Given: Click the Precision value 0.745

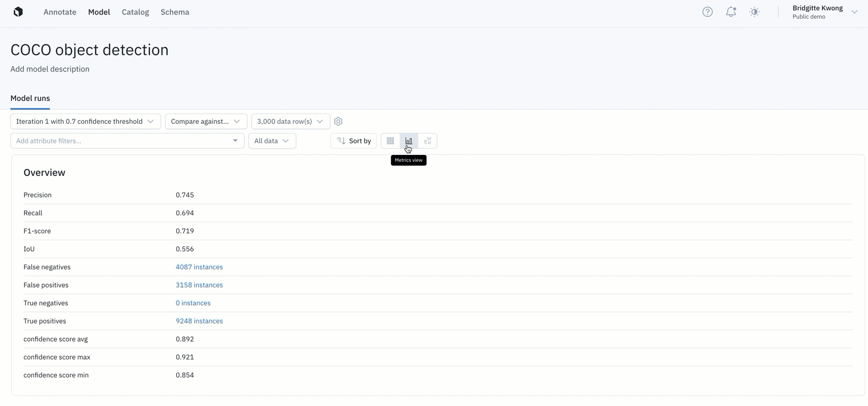Looking at the screenshot, I should coord(185,195).
